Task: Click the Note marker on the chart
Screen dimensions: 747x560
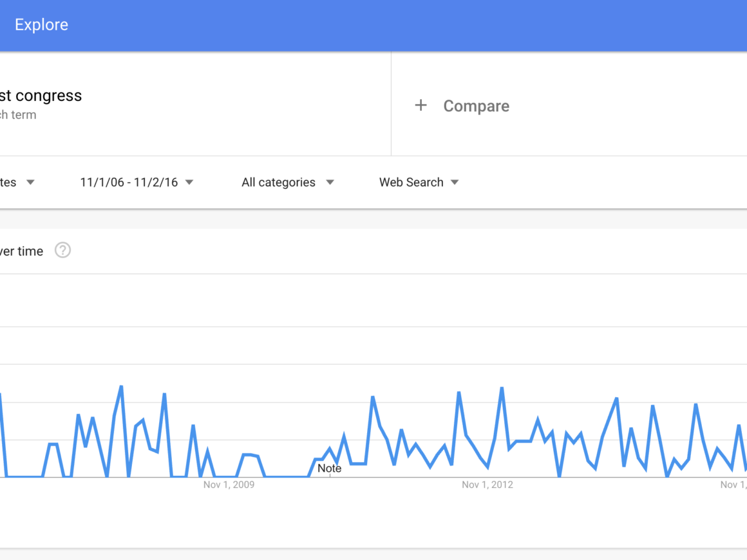Action: [329, 469]
